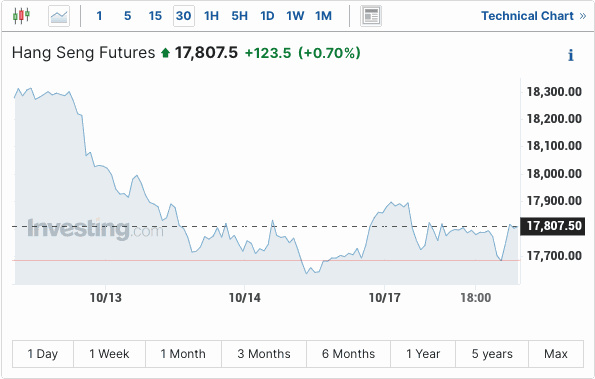Screen dimensions: 595x379
Task: Set range to 1 Month
Action: pyautogui.click(x=183, y=354)
